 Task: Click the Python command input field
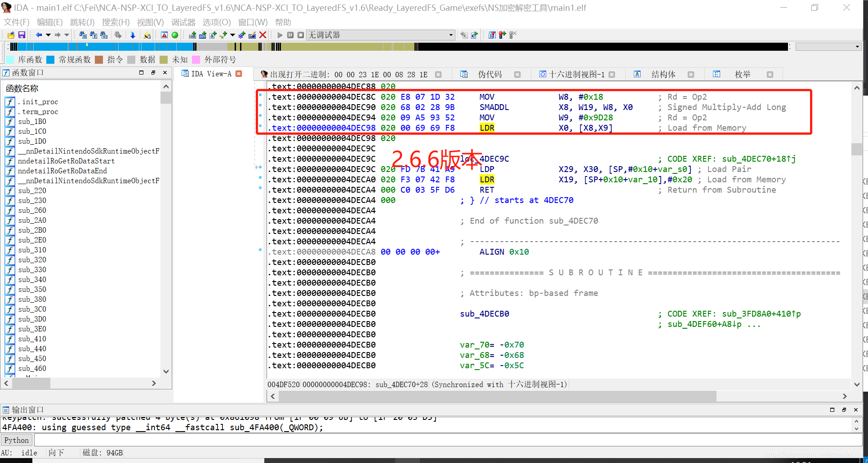pyautogui.click(x=448, y=440)
